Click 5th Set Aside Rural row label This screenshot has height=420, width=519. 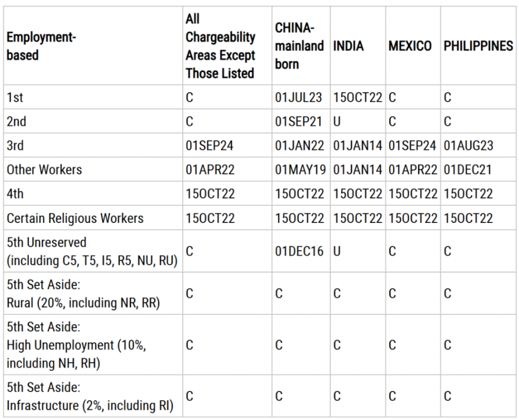point(83,293)
